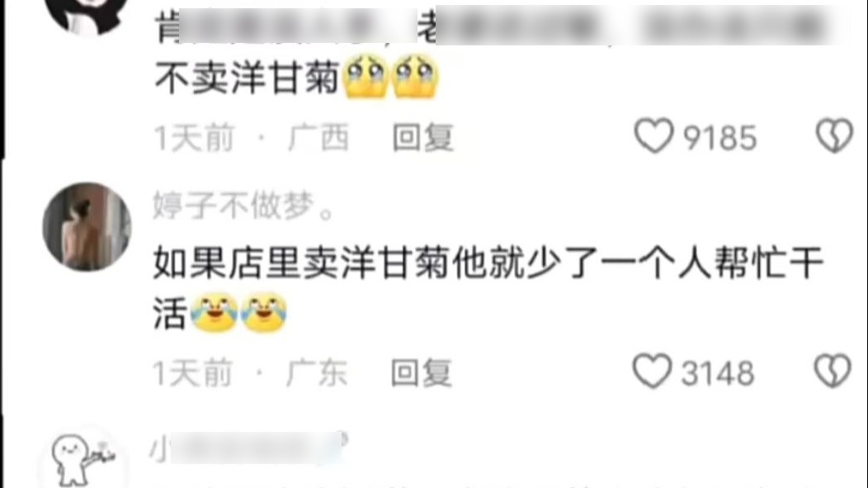This screenshot has width=868, height=488.
Task: Select comment text 如果店里卖洋甘菊他就少了一个人帮忙干
Action: click(488, 263)
